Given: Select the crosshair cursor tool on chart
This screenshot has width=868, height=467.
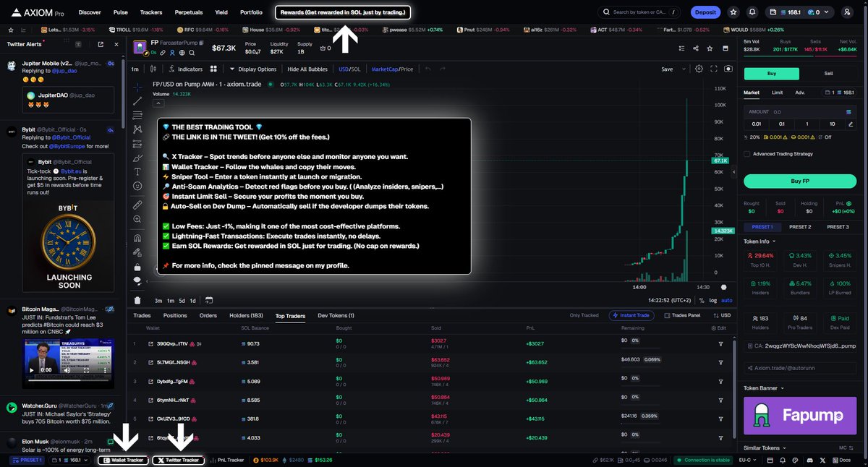Looking at the screenshot, I should [x=137, y=87].
